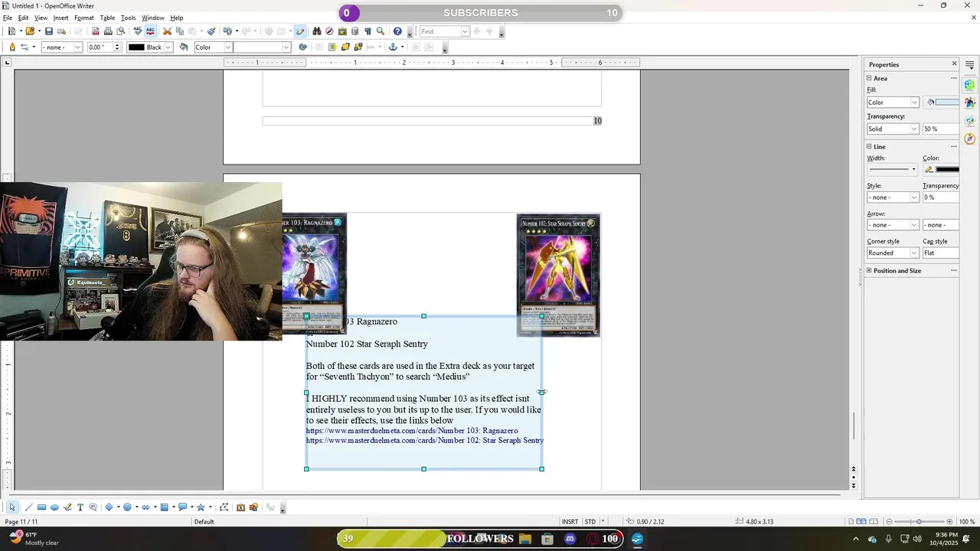This screenshot has width=980, height=551.
Task: Select the Line drawing tool
Action: [28, 507]
